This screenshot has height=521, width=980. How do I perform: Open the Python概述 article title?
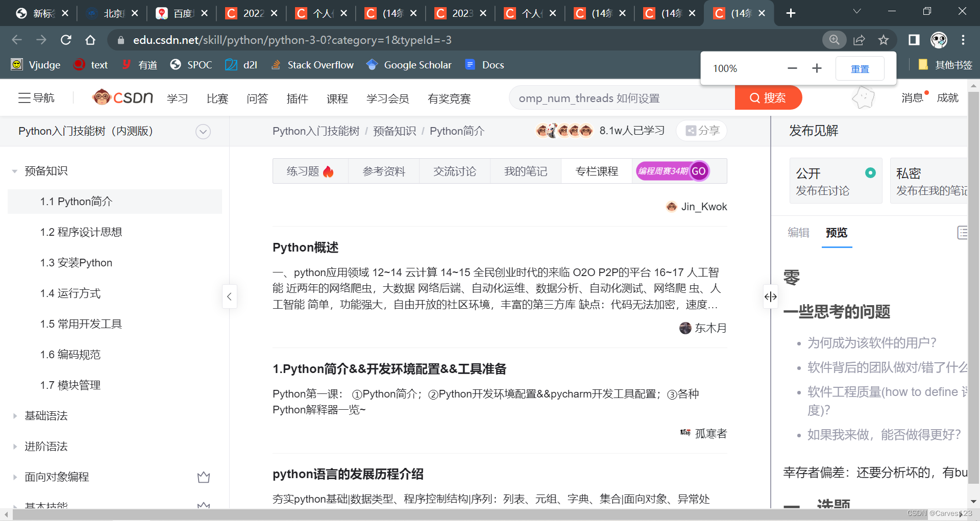tap(305, 247)
